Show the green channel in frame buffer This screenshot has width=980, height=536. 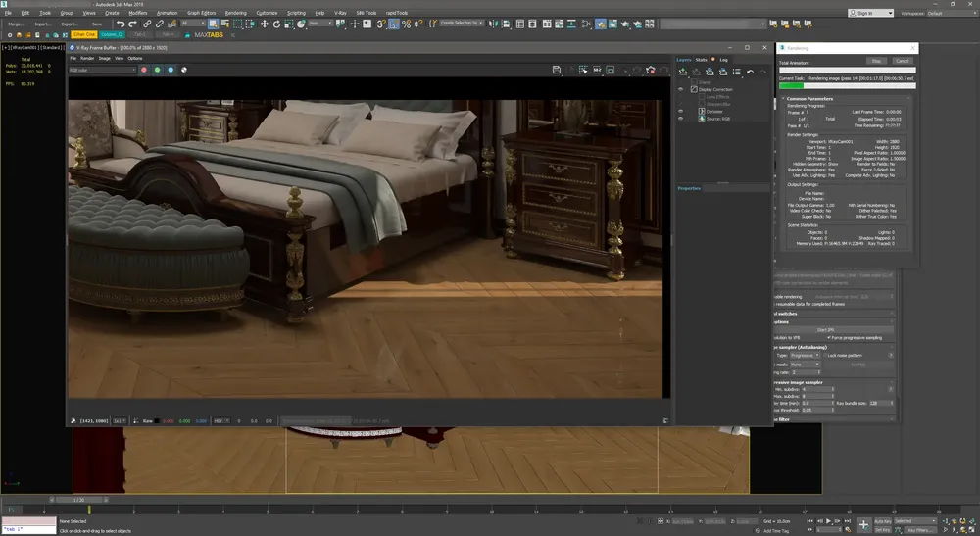click(x=157, y=70)
